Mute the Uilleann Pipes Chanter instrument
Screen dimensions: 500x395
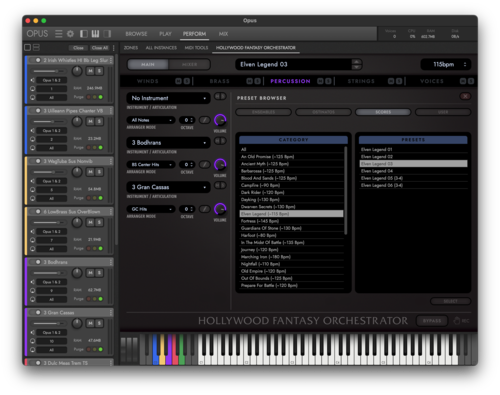(x=90, y=121)
